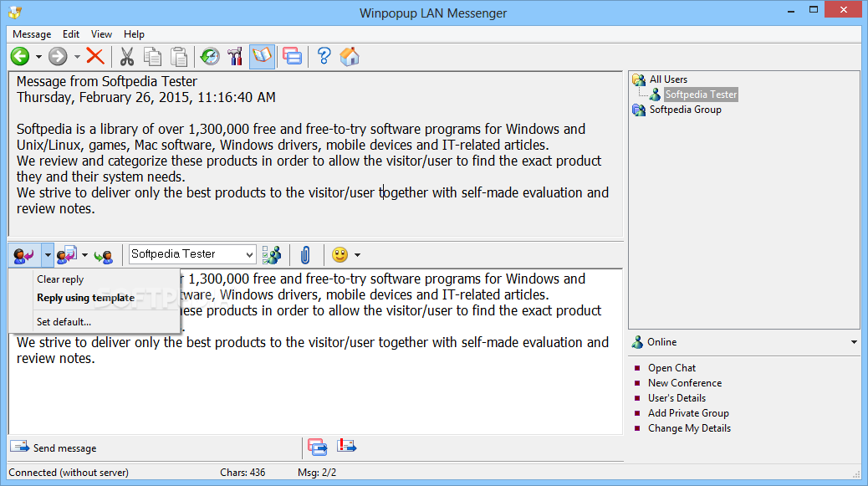The image size is (868, 486).
Task: Click the Change My Details link
Action: click(689, 428)
